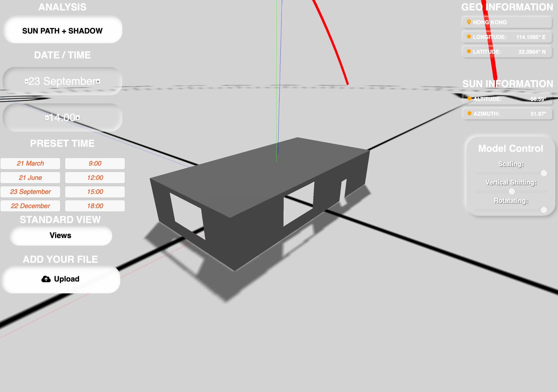This screenshot has height=392, width=558.
Task: Select the 9:00 preset time
Action: pos(95,163)
